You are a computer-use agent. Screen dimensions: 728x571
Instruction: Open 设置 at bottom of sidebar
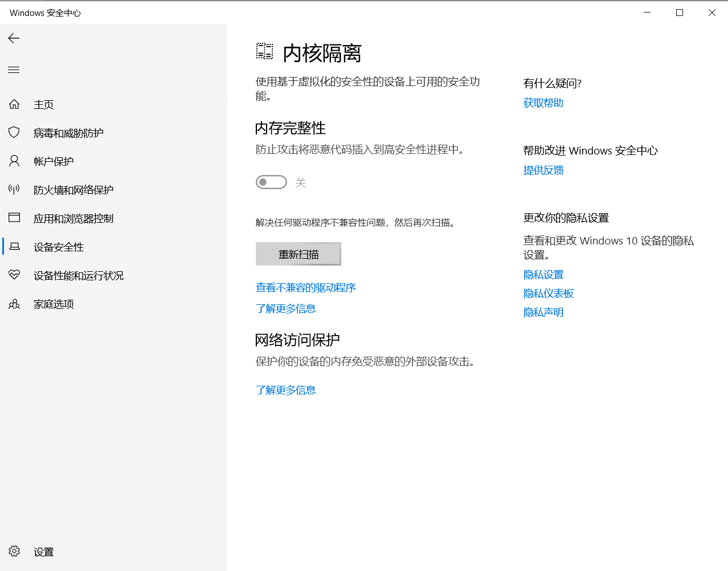[x=114, y=552]
